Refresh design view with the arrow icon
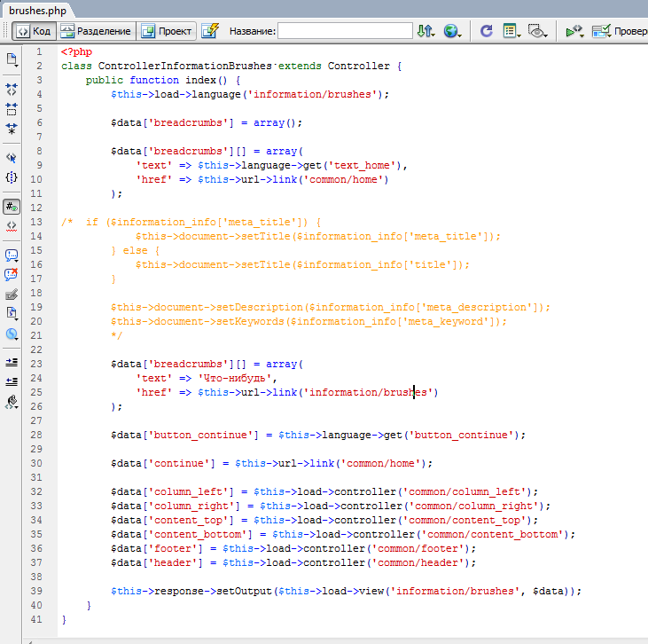The height and width of the screenshot is (644, 648). point(486,31)
